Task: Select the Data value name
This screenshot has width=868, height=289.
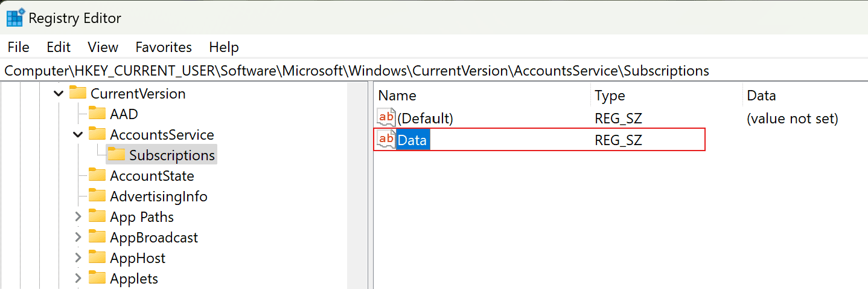Action: [412, 140]
